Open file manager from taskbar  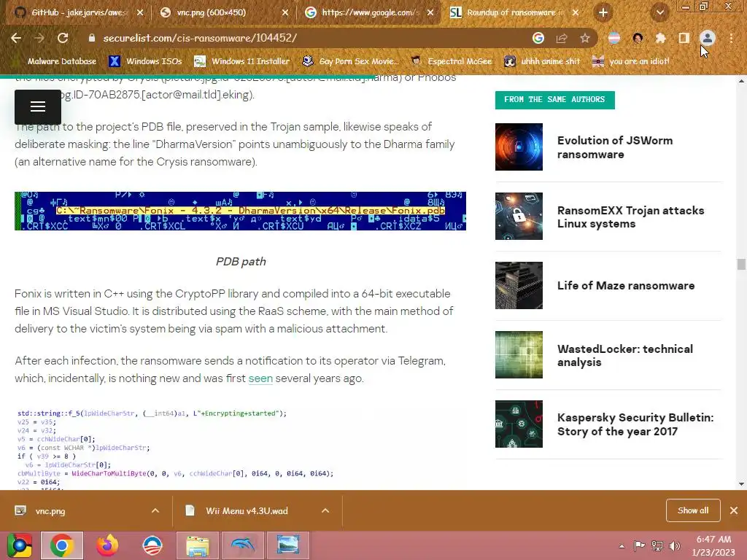[197, 545]
